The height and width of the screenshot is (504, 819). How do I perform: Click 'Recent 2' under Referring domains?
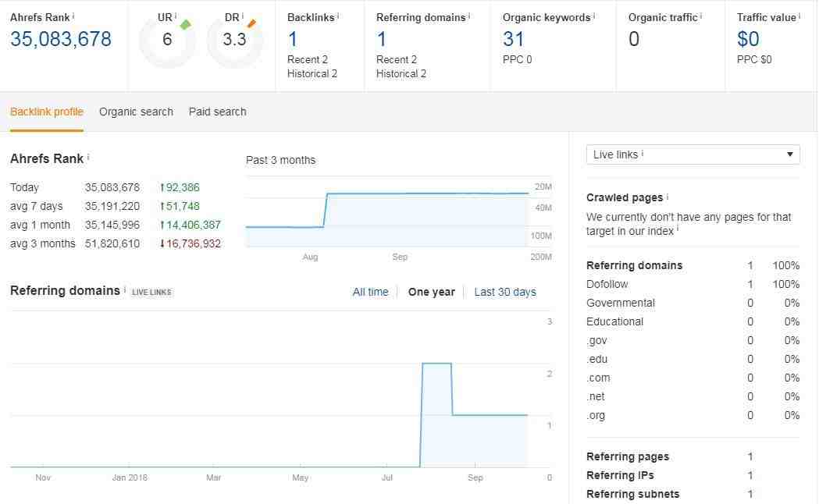[x=397, y=59]
